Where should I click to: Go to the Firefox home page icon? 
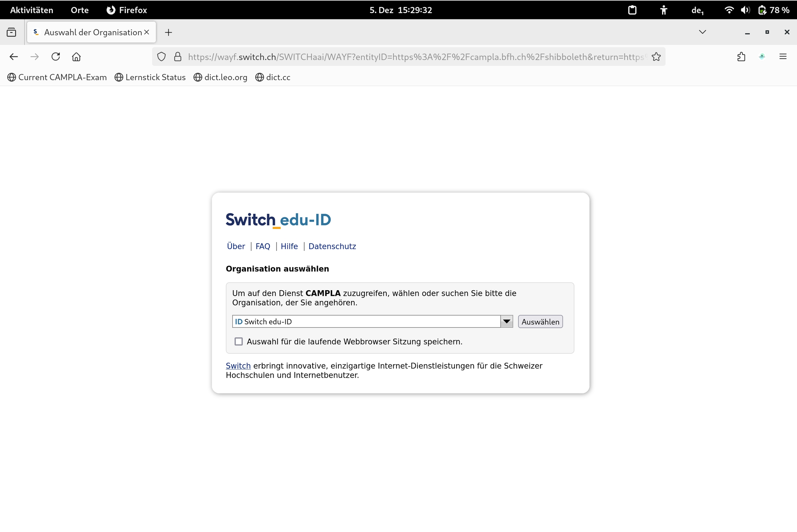[x=76, y=57]
